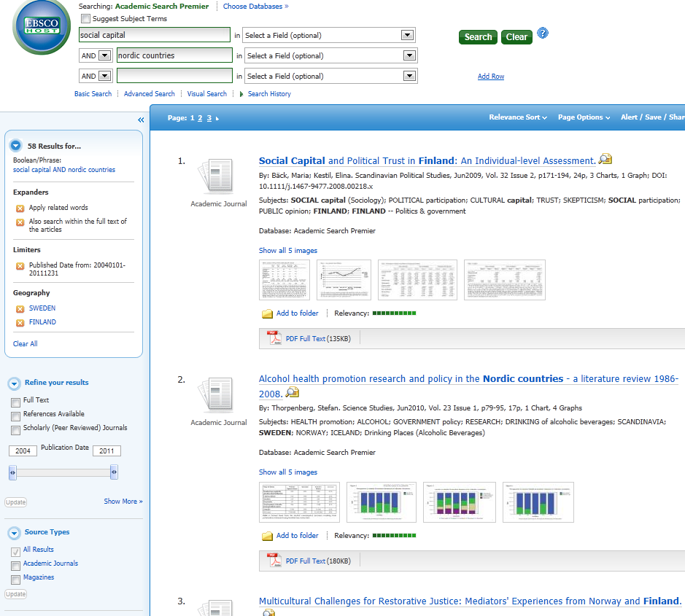Click Update button under publication date
Image resolution: width=685 pixels, height=616 pixels.
16,502
